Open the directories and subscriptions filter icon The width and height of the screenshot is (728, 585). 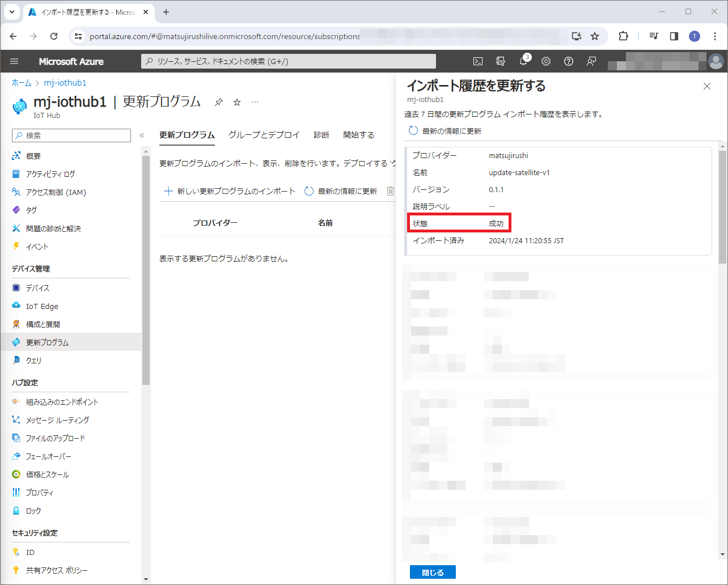[x=501, y=61]
